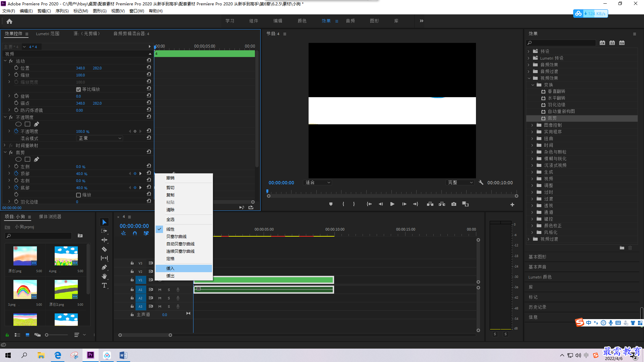Viewport: 644px width, 362px height.
Task: Select the Slip tool
Action: [104, 258]
